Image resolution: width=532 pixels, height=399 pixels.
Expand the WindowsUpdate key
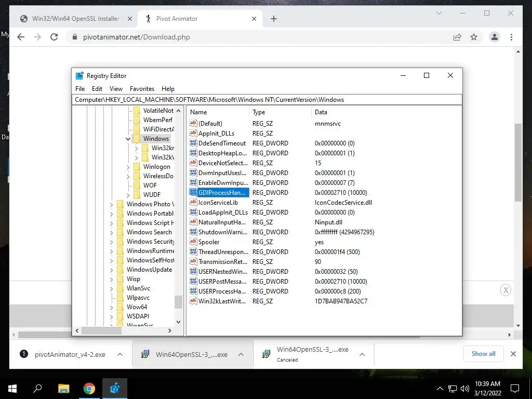(x=112, y=270)
